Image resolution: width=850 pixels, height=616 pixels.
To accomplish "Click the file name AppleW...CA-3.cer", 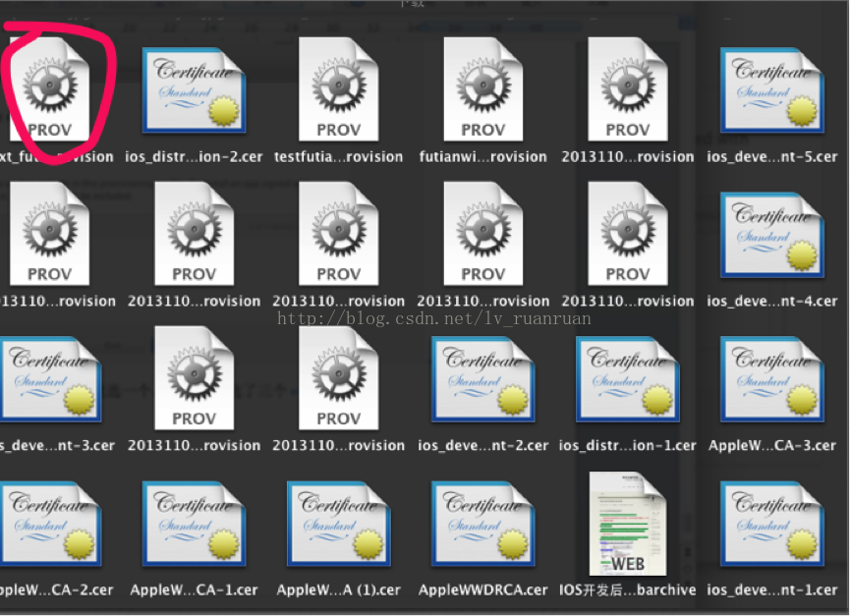I will [x=772, y=446].
